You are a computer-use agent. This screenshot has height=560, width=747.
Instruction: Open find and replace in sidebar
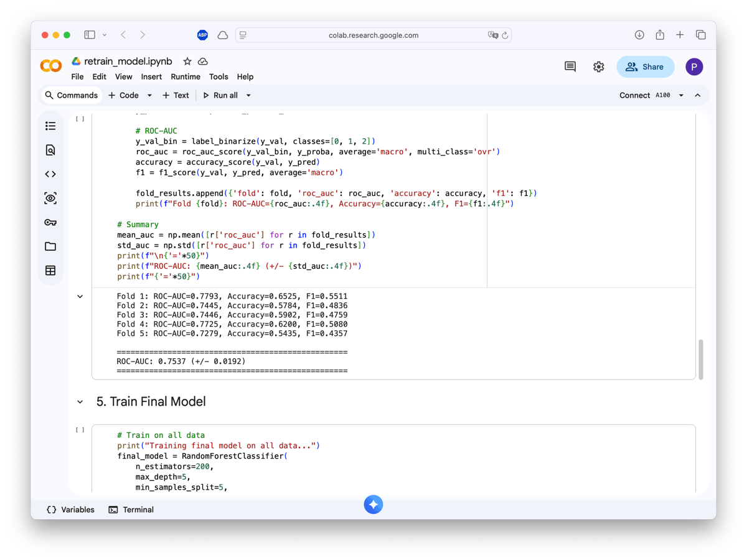[x=50, y=150]
